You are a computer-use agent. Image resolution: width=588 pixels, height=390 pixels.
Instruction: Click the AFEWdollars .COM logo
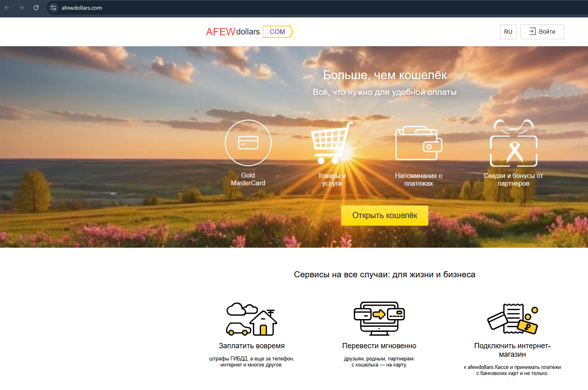(x=249, y=32)
